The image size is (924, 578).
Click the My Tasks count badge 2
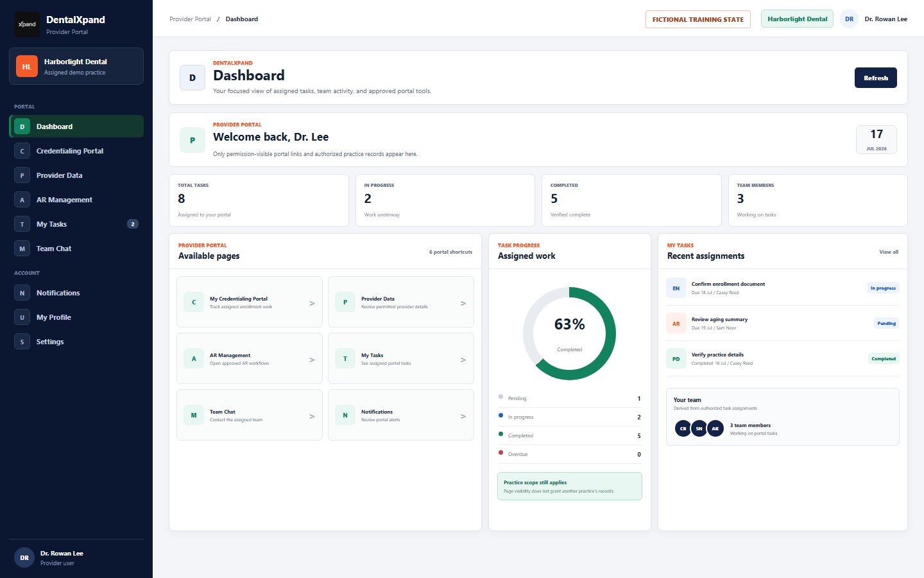(x=133, y=224)
